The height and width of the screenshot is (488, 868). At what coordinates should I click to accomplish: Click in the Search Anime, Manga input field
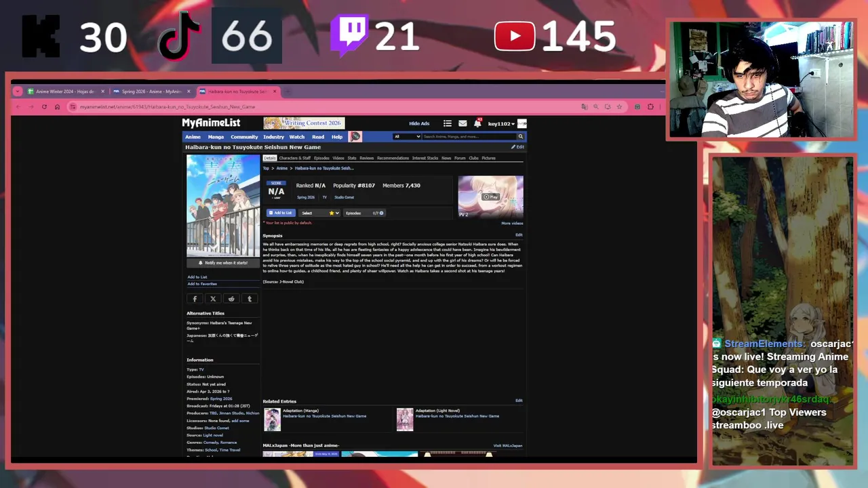coord(469,136)
